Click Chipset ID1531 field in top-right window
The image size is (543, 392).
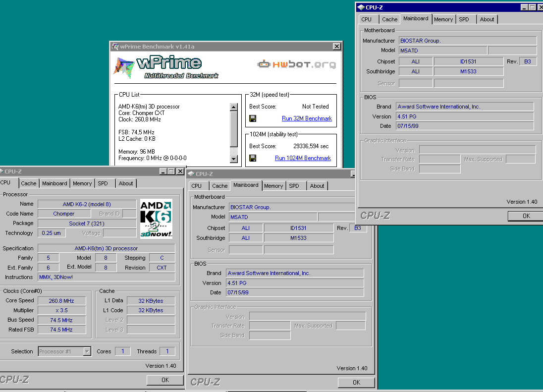coord(469,61)
